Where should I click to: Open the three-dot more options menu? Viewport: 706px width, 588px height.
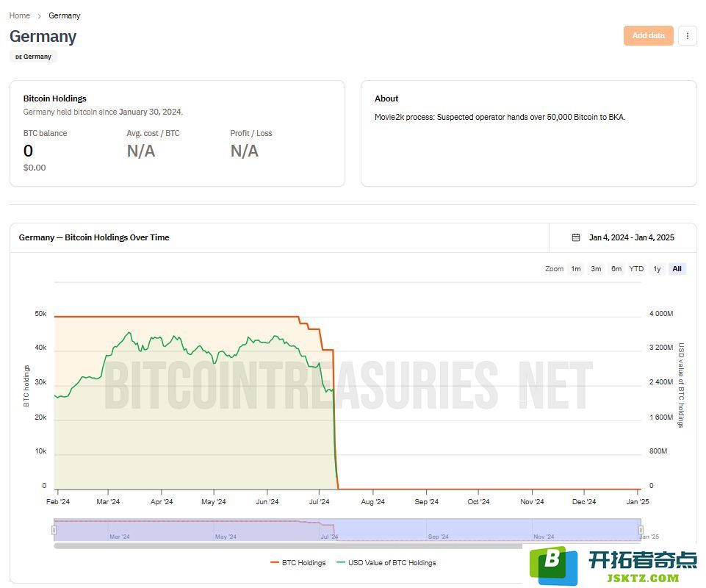click(687, 35)
